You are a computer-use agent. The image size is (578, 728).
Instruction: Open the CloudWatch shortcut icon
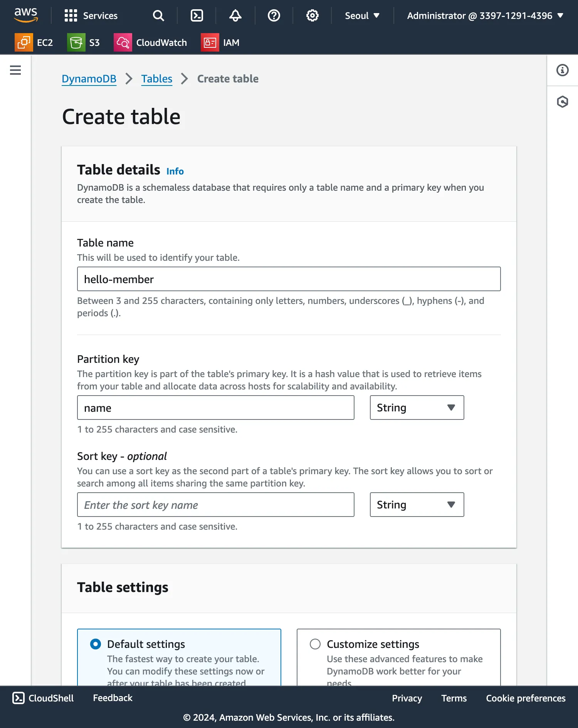pos(123,42)
